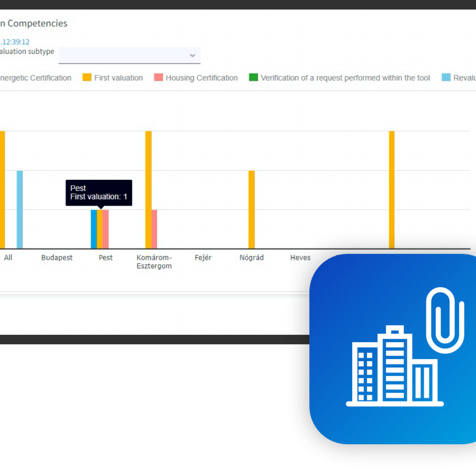
Task: Click the dropdown chevron arrow
Action: click(192, 56)
